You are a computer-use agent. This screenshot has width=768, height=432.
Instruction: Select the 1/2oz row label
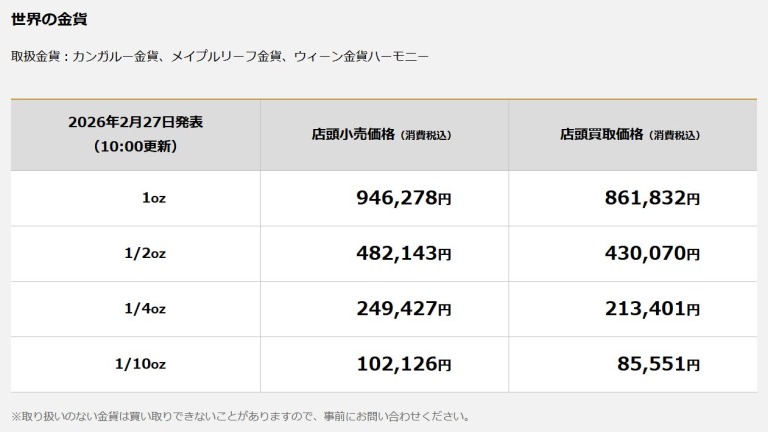click(x=145, y=254)
